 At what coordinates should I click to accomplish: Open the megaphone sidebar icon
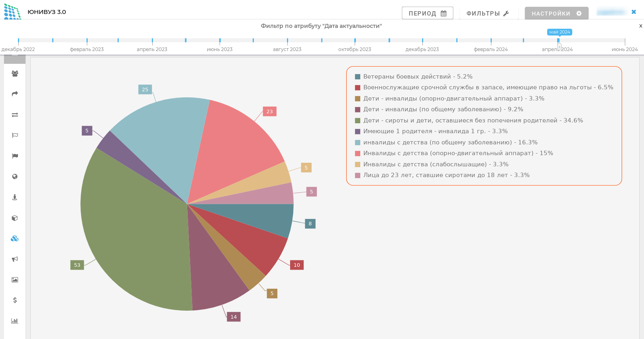click(15, 259)
